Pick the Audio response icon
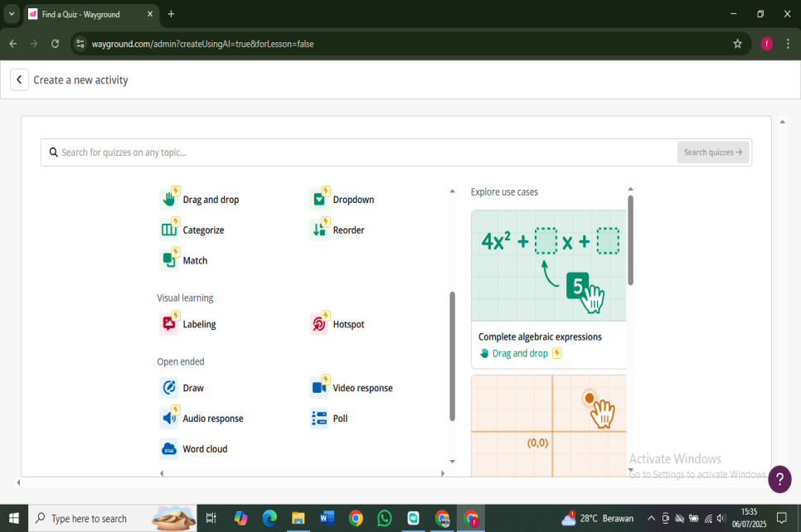This screenshot has height=532, width=801. point(169,418)
